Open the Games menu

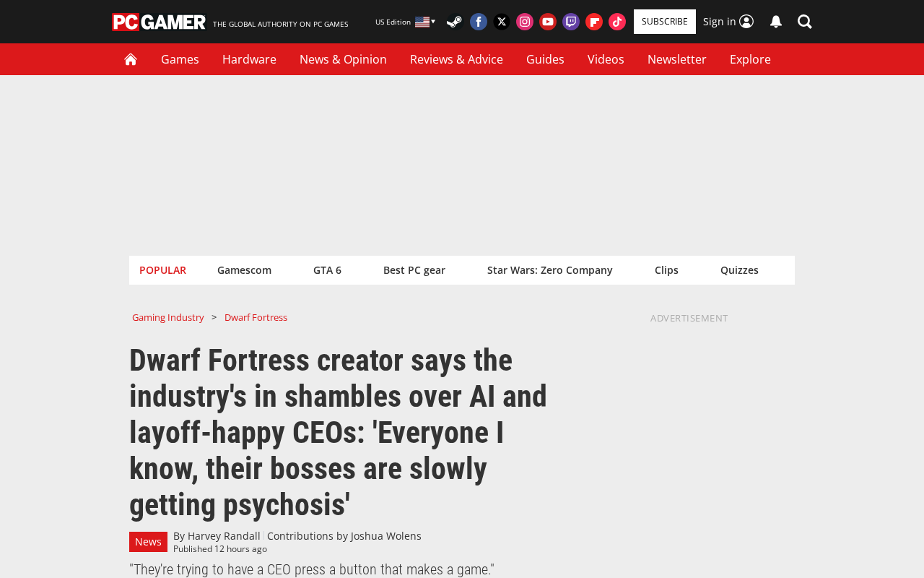click(x=180, y=59)
